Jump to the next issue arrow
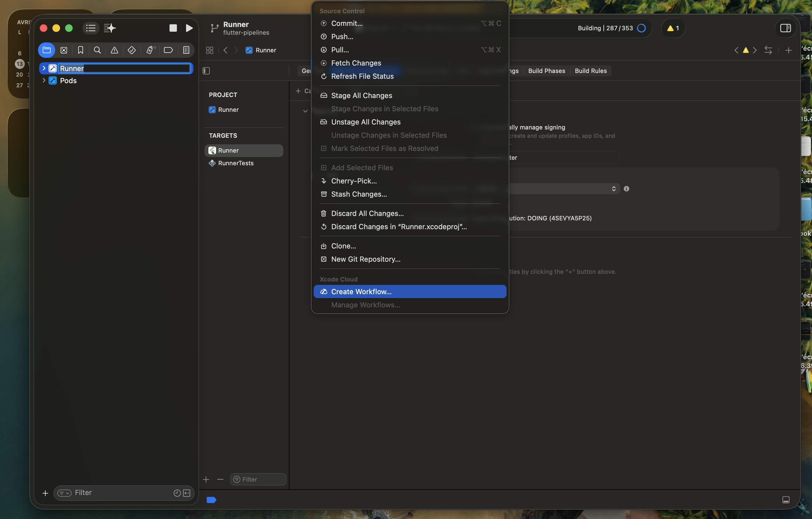Screen dimensions: 812x519 (x=755, y=50)
